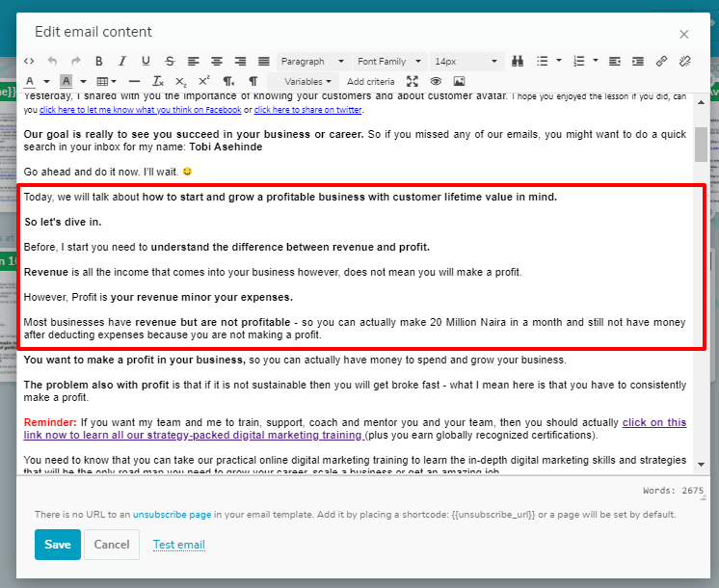The height and width of the screenshot is (588, 719).
Task: Switch editor to fullscreen mode
Action: 413,81
